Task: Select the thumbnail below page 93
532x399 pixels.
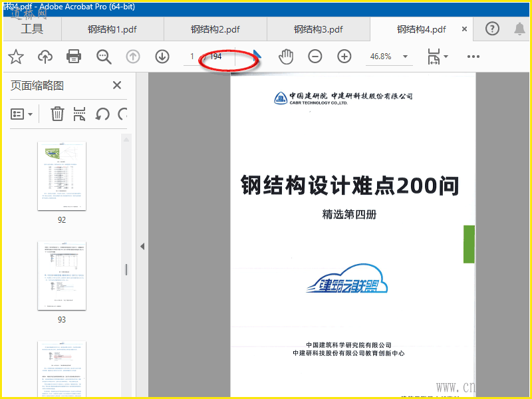Action: (x=62, y=369)
